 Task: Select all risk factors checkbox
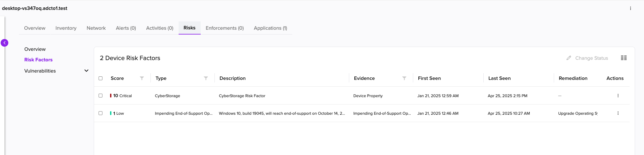point(101,78)
